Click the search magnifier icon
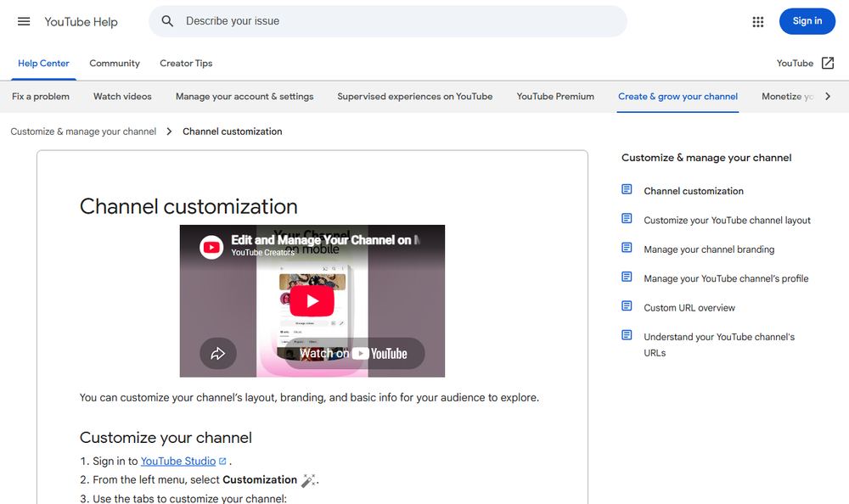This screenshot has width=849, height=504. point(167,21)
